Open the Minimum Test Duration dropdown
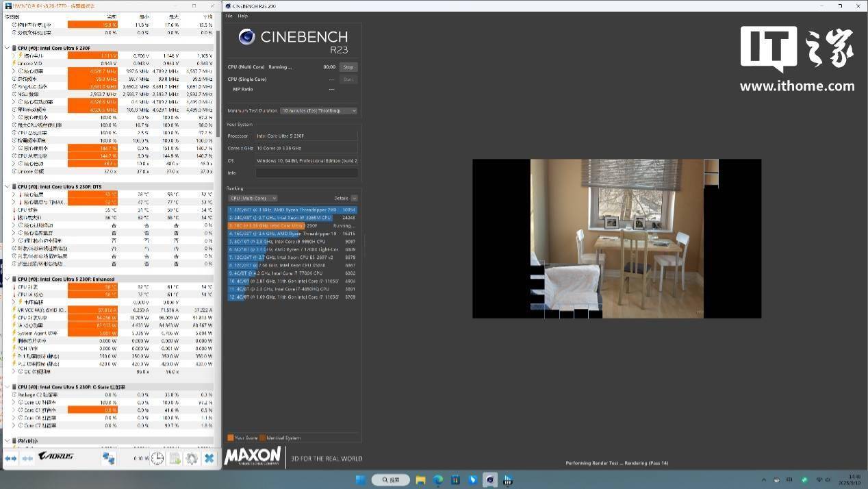Viewport: 868px width, 489px height. (x=318, y=111)
